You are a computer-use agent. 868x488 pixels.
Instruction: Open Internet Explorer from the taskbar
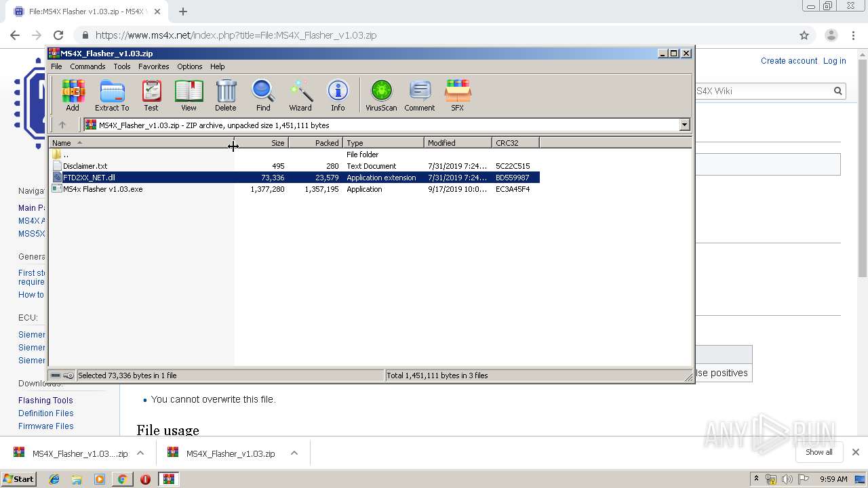pos(54,479)
